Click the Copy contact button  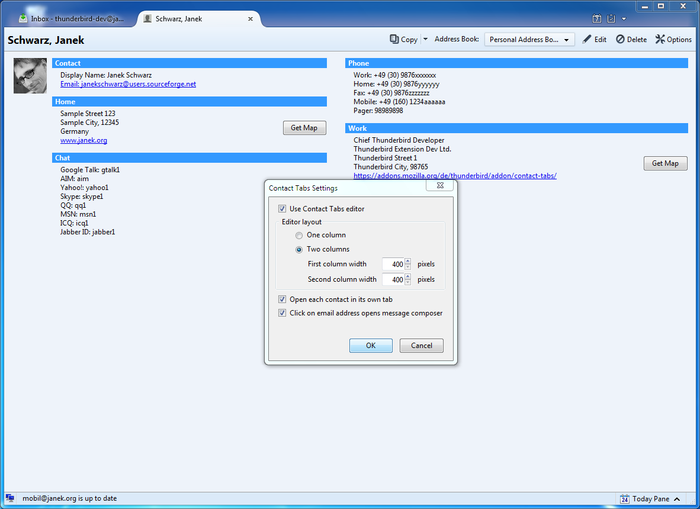404,39
